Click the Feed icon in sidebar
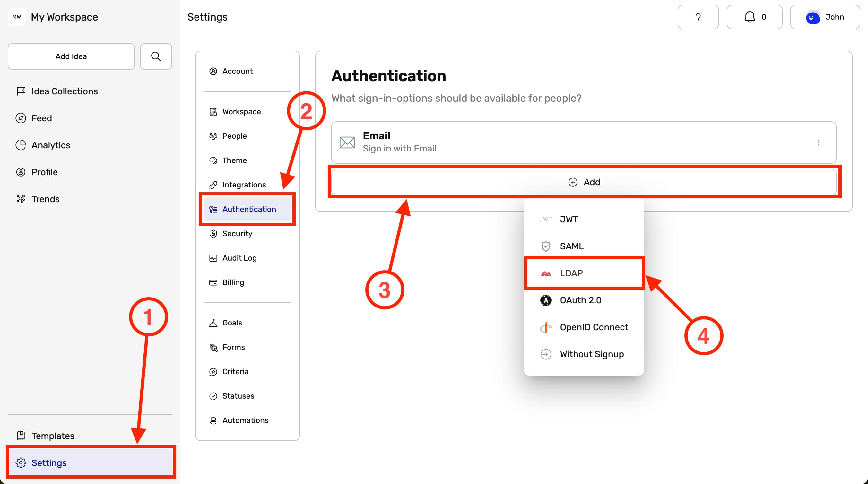Image resolution: width=868 pixels, height=484 pixels. tap(21, 118)
